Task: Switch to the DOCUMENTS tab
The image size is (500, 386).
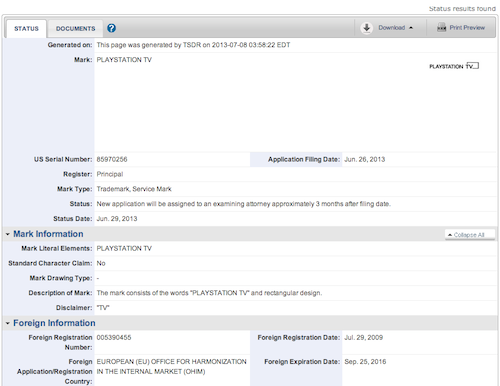Action: 76,29
